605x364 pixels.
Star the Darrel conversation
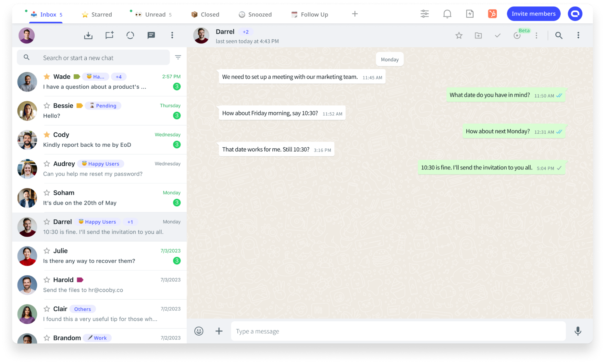459,35
